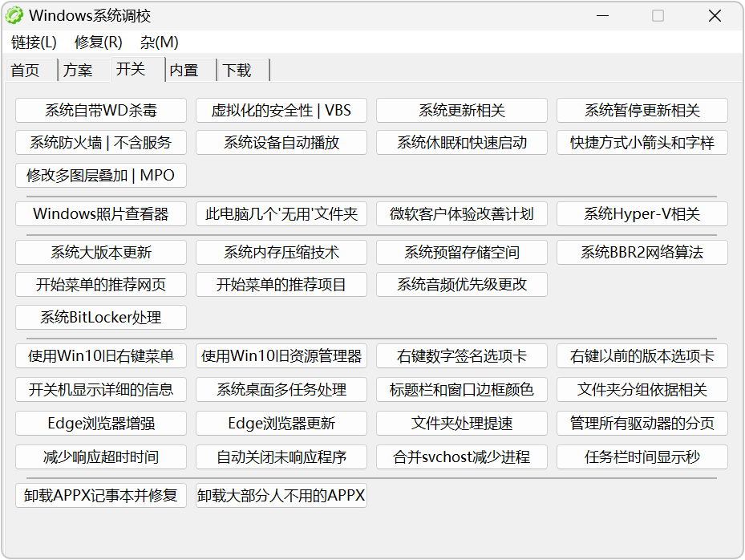Minimize the Windows系统调校 window

pyautogui.click(x=602, y=16)
